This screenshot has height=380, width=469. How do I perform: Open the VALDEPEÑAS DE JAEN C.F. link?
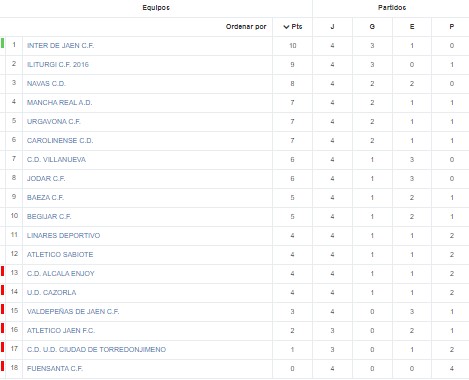(73, 312)
